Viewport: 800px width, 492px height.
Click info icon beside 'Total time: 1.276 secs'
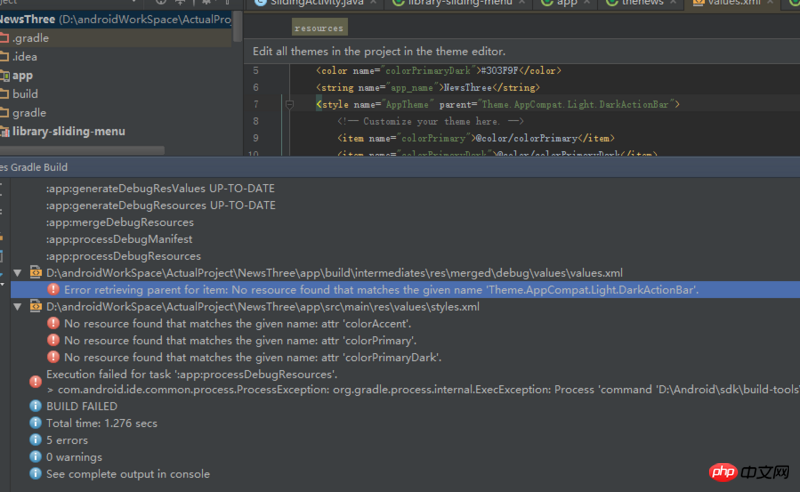(x=34, y=423)
